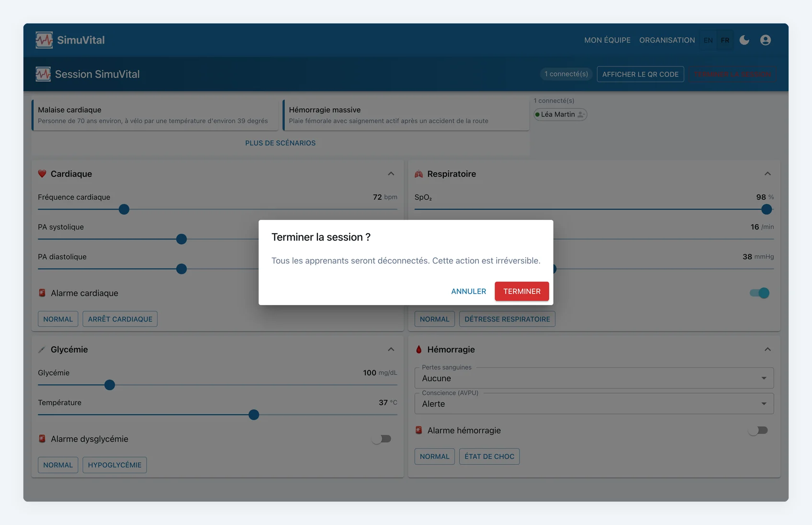
Task: Click the 1 connecté(s) chip in header
Action: click(x=566, y=74)
